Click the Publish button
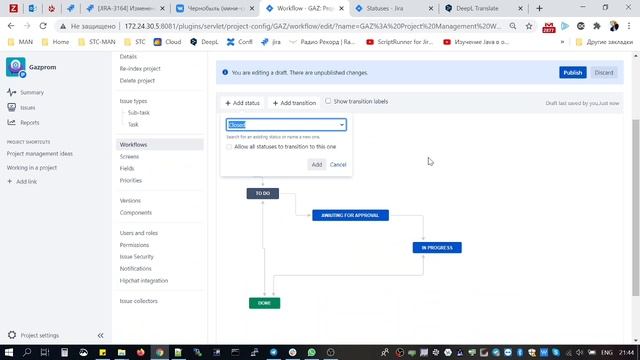The image size is (640, 360). [573, 72]
